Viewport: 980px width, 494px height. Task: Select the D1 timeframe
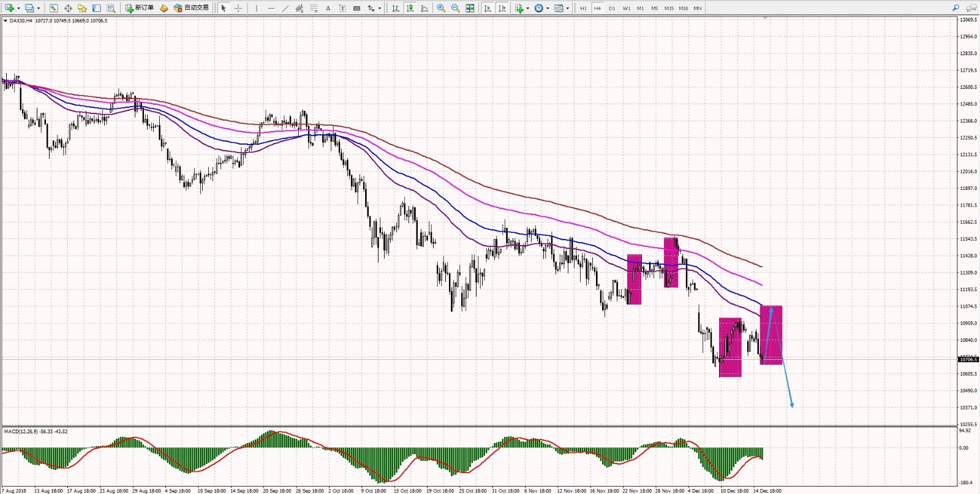pyautogui.click(x=612, y=8)
